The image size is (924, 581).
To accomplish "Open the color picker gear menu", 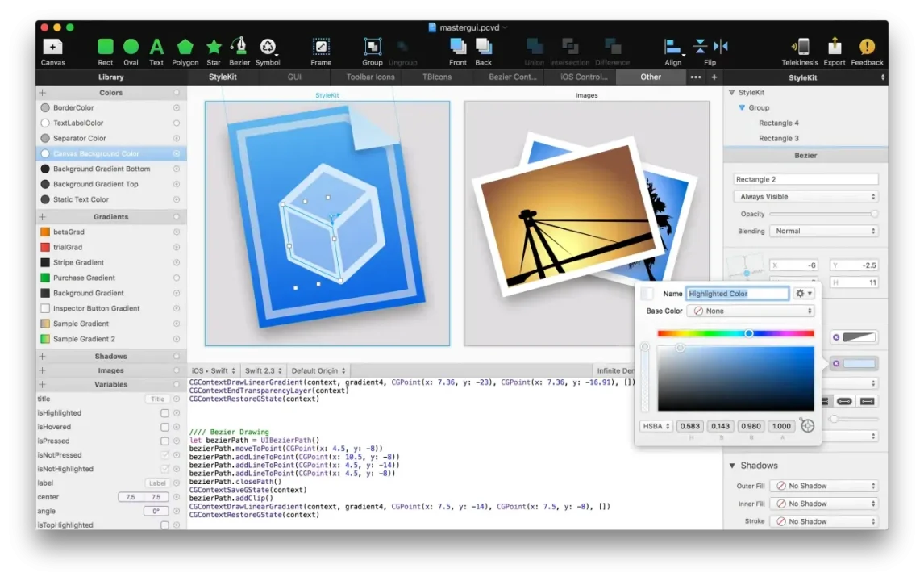I will [x=804, y=293].
